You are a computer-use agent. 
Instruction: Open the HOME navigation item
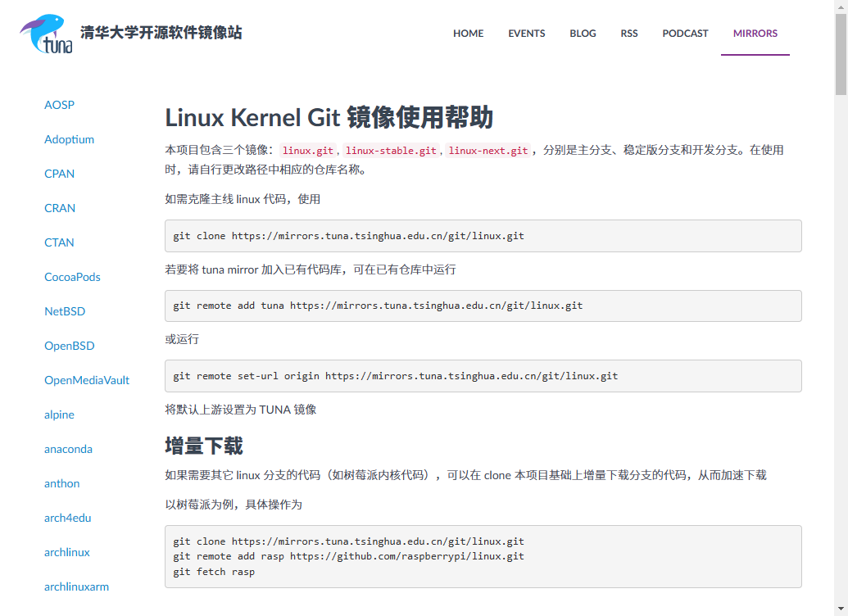click(x=469, y=33)
